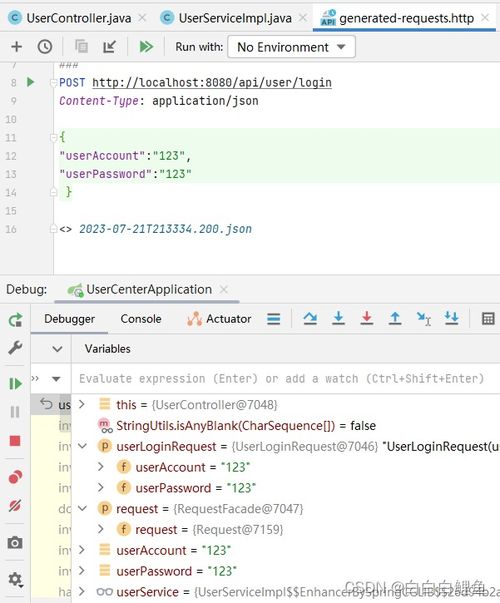
Task: Open the No Environment dropdown
Action: click(x=291, y=47)
